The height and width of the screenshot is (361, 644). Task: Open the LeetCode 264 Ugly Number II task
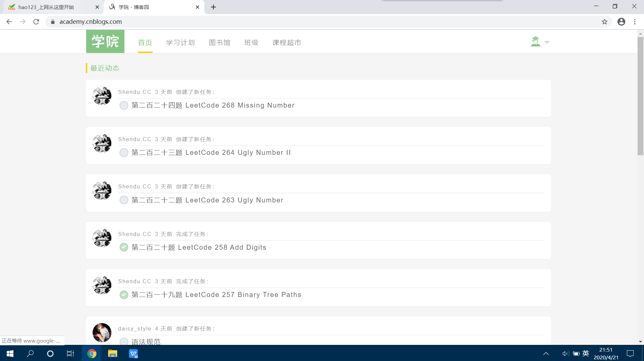[211, 153]
